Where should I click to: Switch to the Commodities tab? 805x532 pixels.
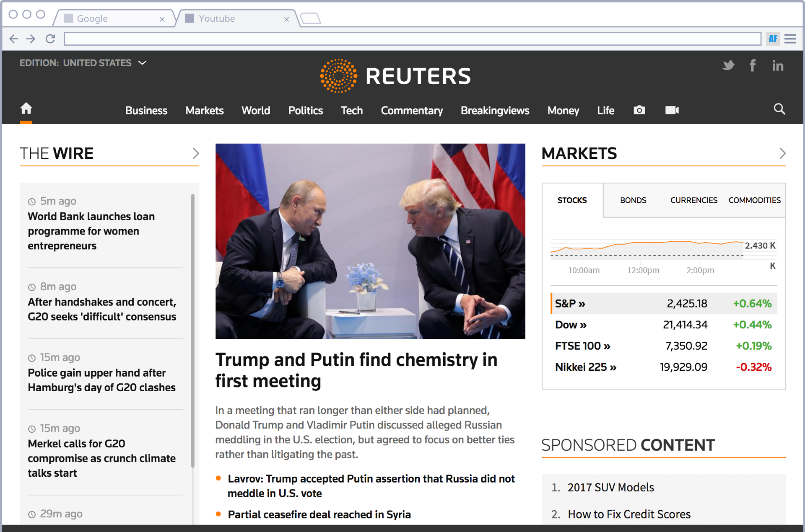pos(754,200)
